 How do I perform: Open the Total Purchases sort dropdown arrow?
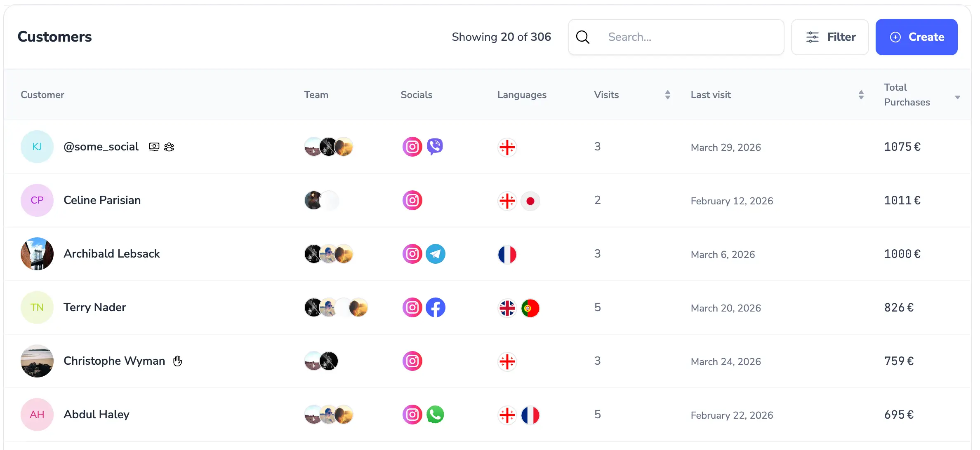(x=958, y=97)
